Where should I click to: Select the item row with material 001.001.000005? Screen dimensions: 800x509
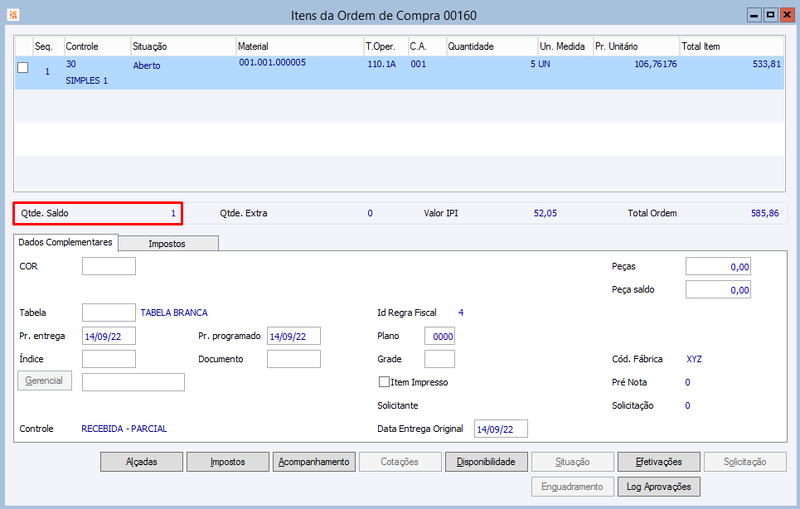click(x=399, y=72)
